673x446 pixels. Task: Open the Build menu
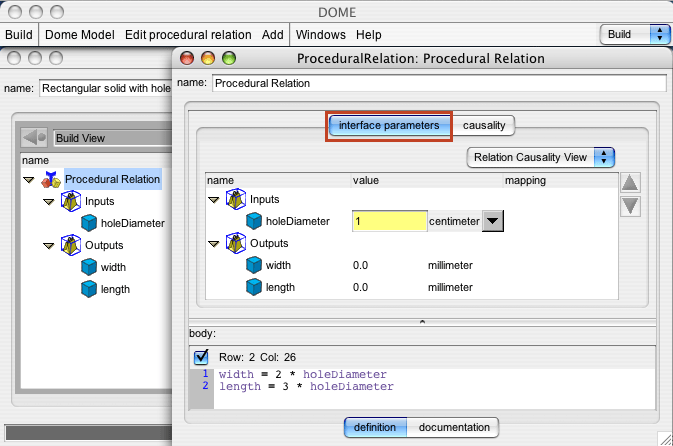(19, 34)
